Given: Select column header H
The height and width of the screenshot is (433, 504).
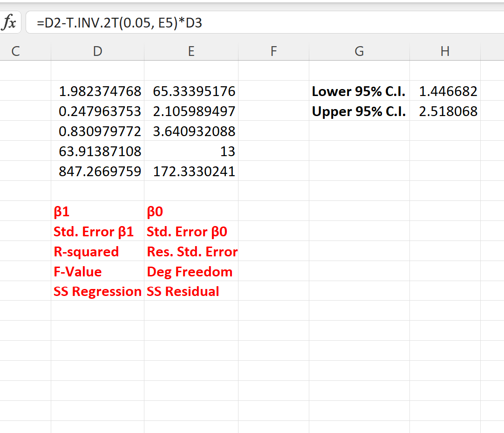Looking at the screenshot, I should click(445, 51).
